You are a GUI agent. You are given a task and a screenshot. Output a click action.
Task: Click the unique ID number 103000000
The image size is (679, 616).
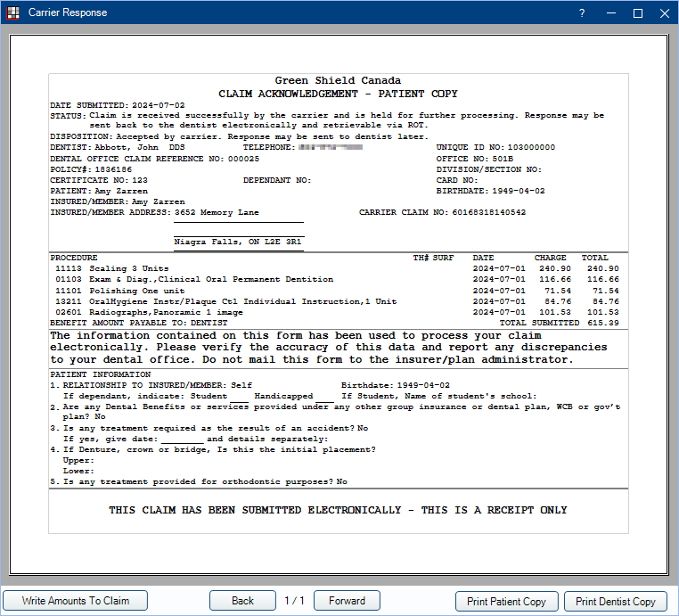(x=531, y=147)
